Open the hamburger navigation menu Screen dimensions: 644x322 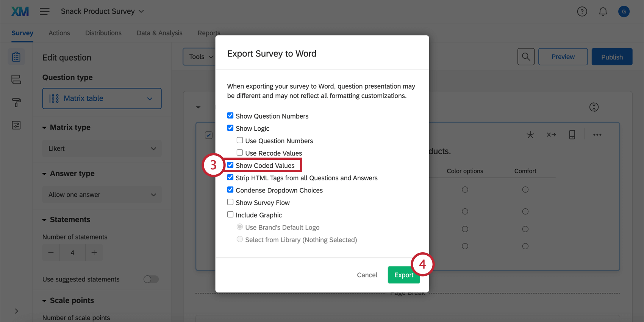pos(45,11)
